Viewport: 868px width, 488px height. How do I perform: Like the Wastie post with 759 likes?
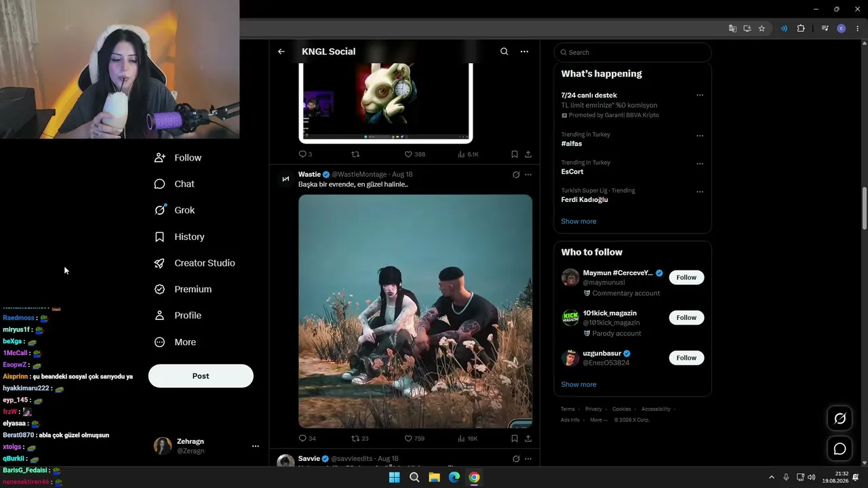414,439
